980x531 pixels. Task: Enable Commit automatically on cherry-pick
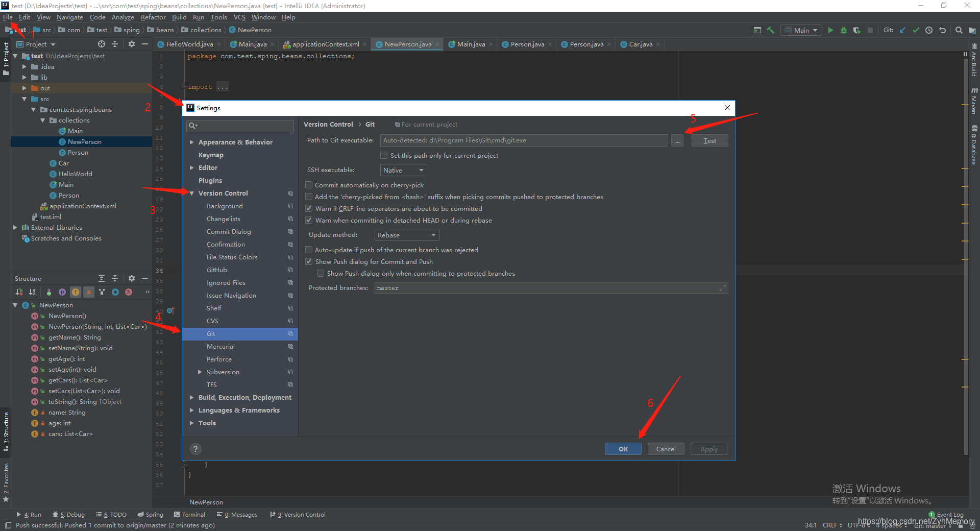tap(309, 185)
